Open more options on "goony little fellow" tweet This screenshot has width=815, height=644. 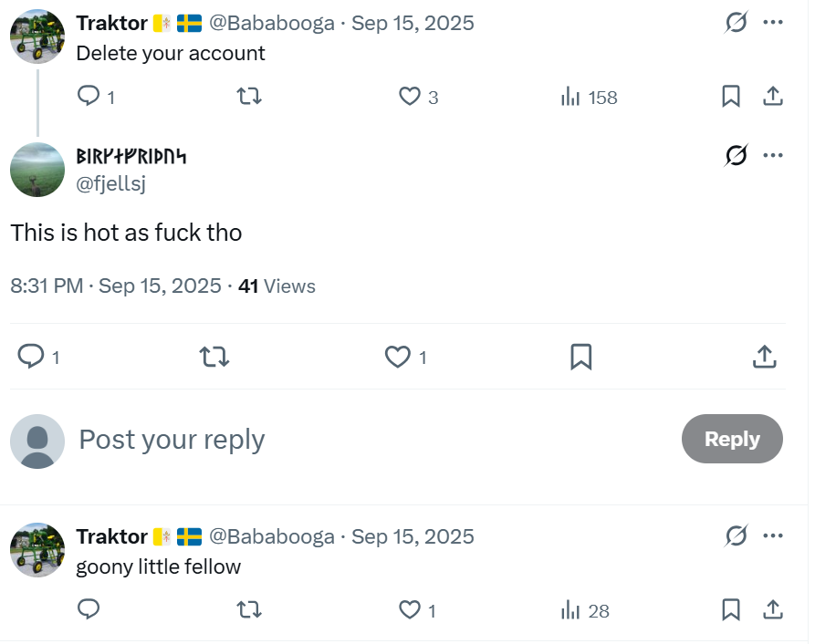click(x=773, y=536)
